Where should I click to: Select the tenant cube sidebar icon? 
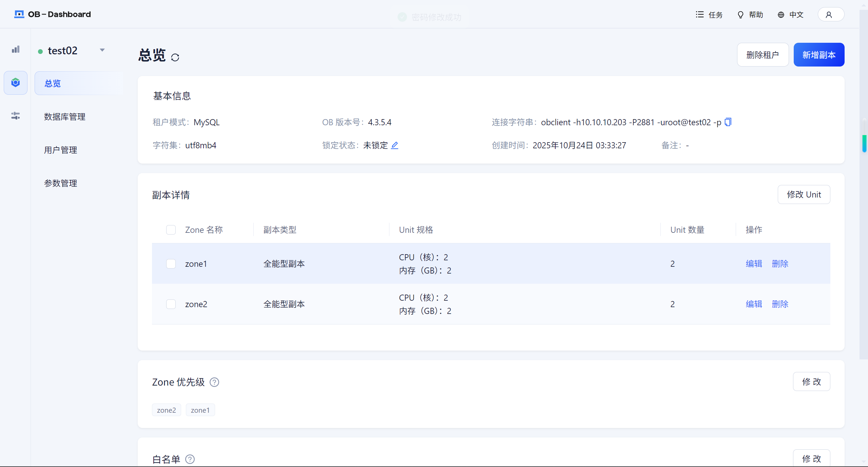tap(16, 82)
